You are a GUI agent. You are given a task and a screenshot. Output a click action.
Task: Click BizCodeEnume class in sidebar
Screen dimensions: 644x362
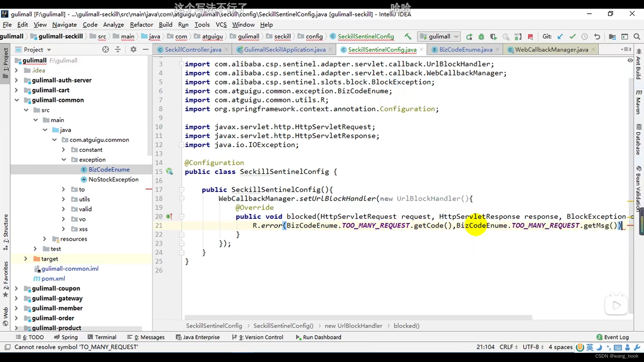pos(109,169)
